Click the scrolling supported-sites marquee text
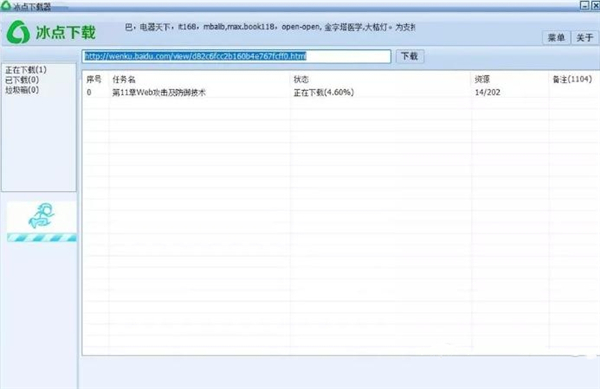 (x=270, y=27)
